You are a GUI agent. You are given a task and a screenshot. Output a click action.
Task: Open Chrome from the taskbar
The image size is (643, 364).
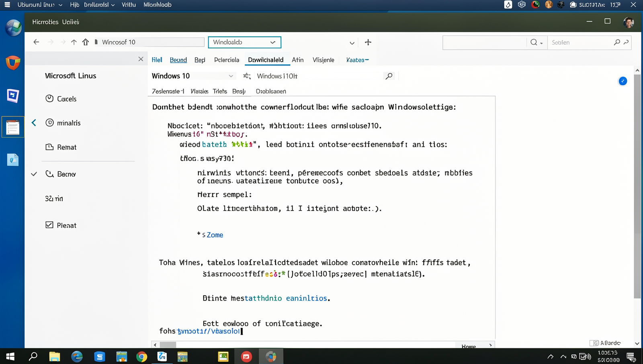[x=141, y=356]
